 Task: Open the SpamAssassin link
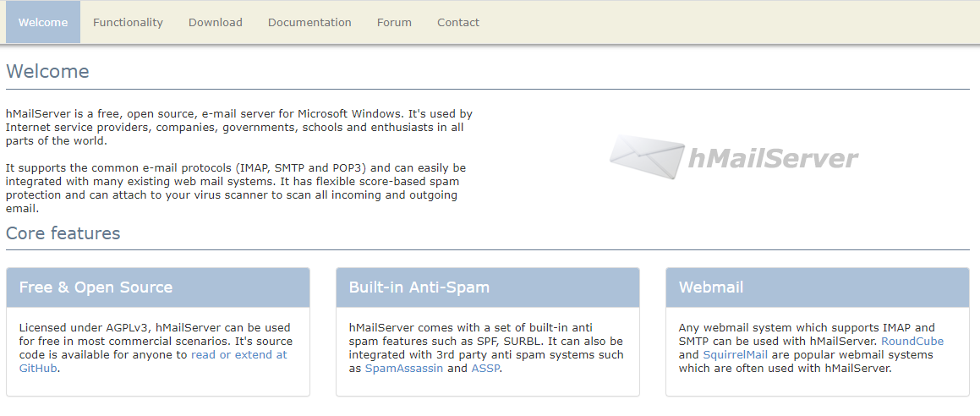click(404, 369)
